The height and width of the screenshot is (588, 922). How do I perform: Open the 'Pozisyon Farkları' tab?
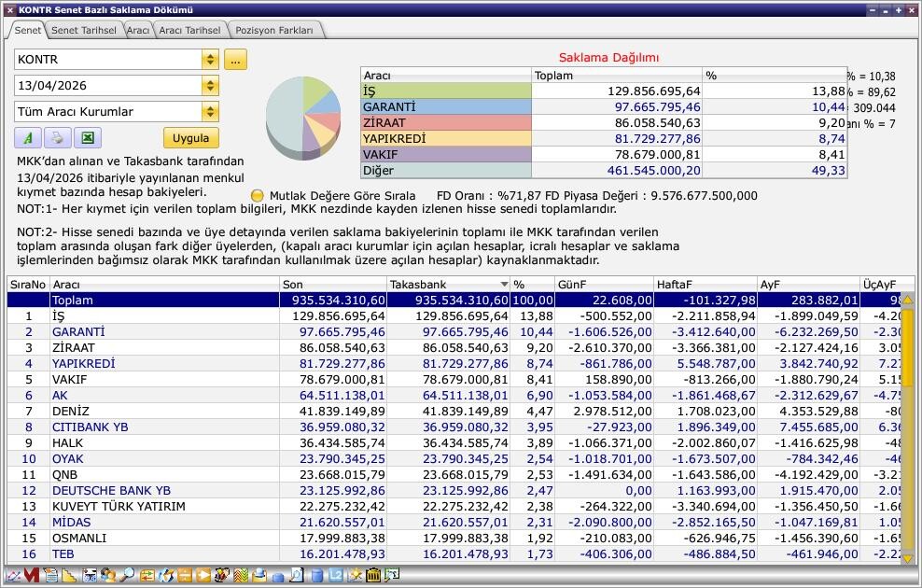[x=274, y=30]
